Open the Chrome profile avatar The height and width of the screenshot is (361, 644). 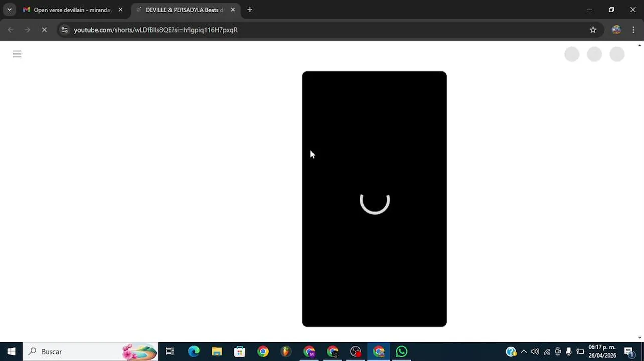point(616,30)
